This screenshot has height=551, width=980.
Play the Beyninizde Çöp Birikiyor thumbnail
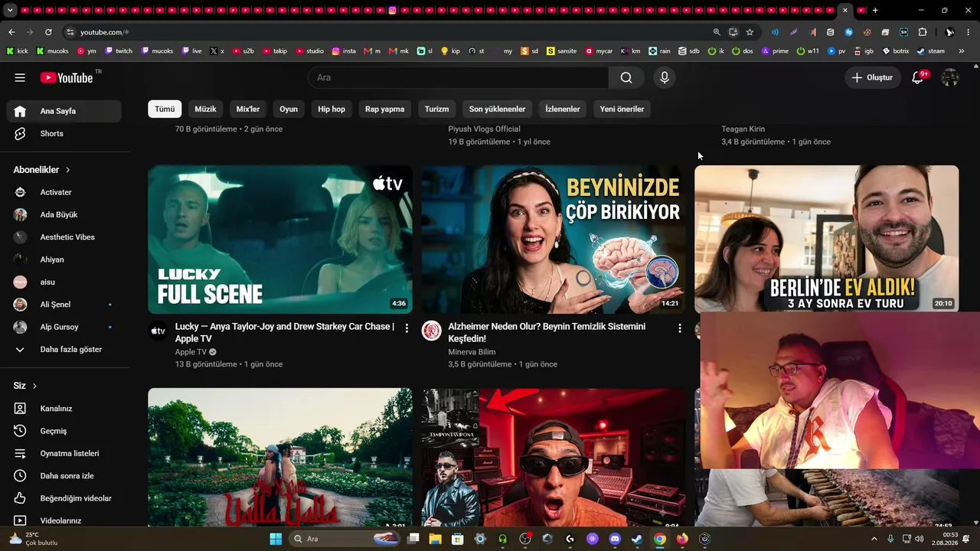pos(553,240)
